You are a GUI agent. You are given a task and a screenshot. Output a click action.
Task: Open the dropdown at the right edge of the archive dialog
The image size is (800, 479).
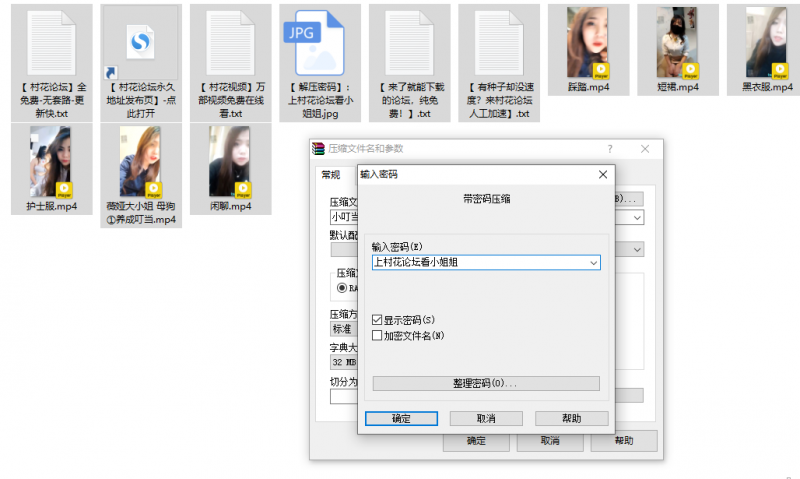pos(636,216)
